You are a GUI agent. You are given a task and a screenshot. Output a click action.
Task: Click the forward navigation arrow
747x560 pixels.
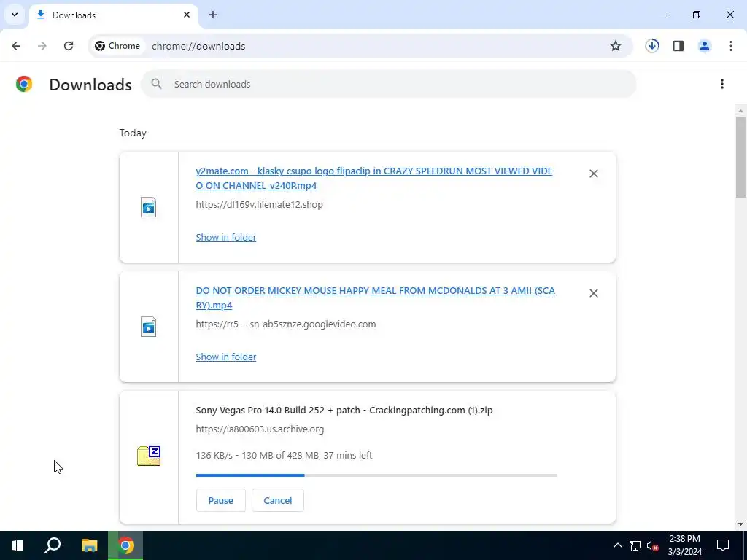coord(42,46)
